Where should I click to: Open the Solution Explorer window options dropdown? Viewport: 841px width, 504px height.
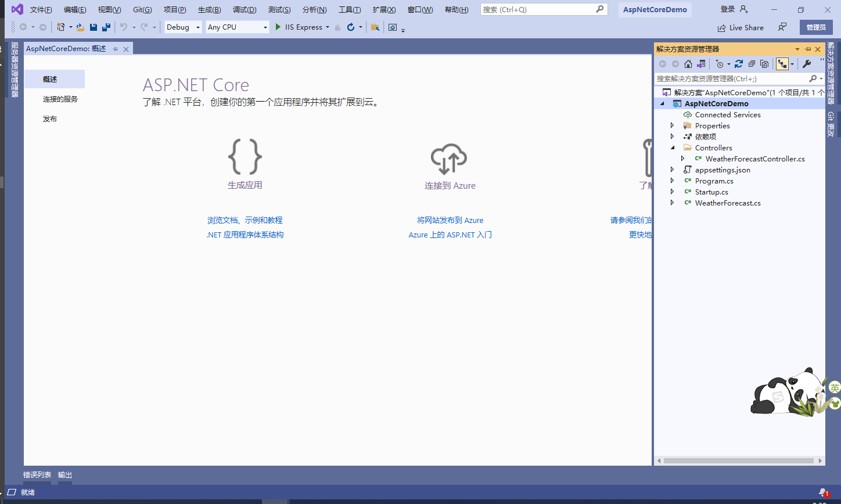[x=797, y=49]
